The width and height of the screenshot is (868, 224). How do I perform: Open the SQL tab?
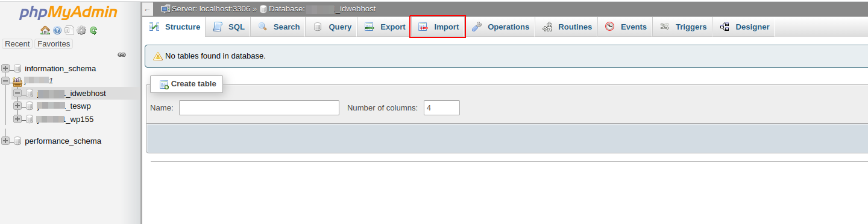229,27
